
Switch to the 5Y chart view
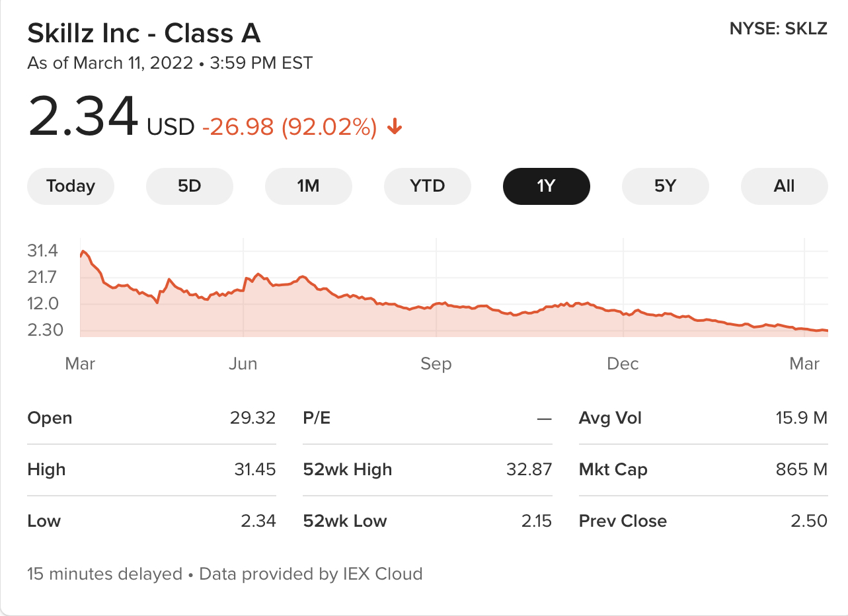tap(665, 186)
